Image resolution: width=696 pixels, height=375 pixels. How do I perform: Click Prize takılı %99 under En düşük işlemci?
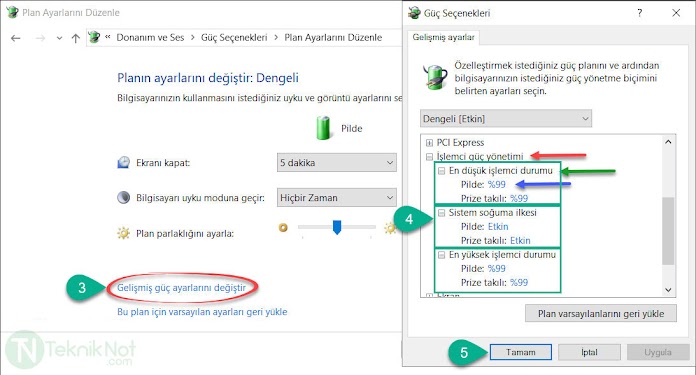(494, 198)
